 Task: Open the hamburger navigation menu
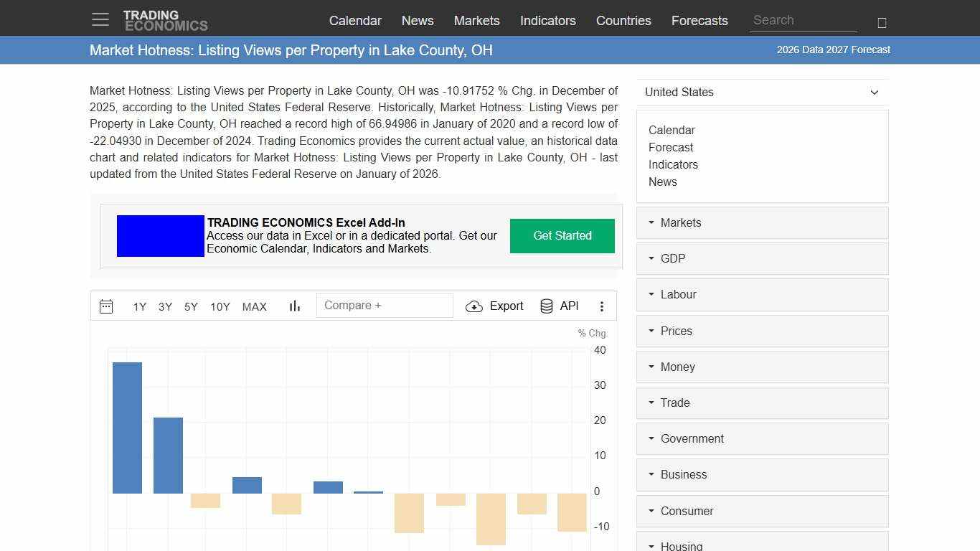[100, 19]
